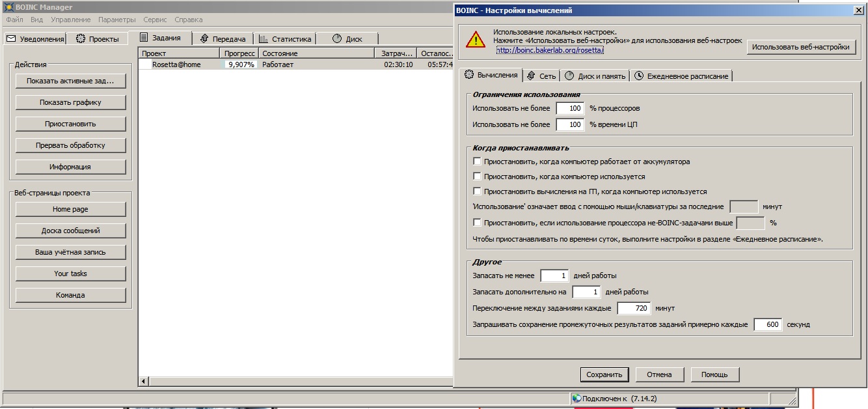Open the Сервис menu
This screenshot has height=409, width=868.
click(x=155, y=20)
